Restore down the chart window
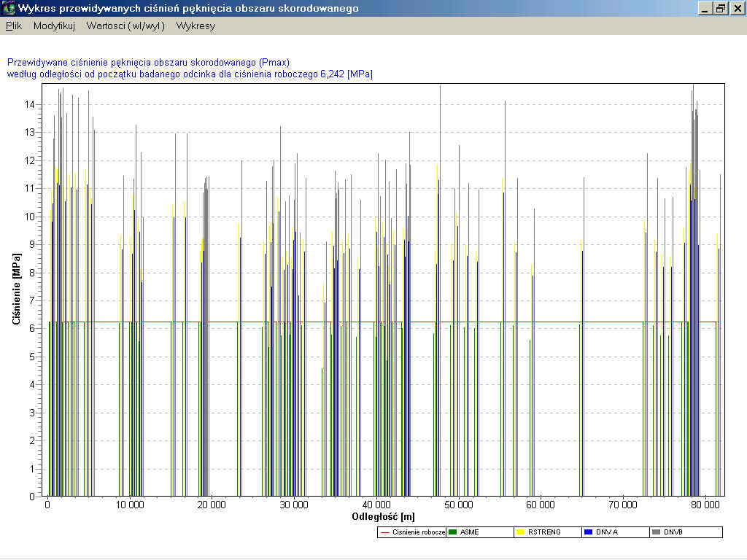 pos(721,8)
